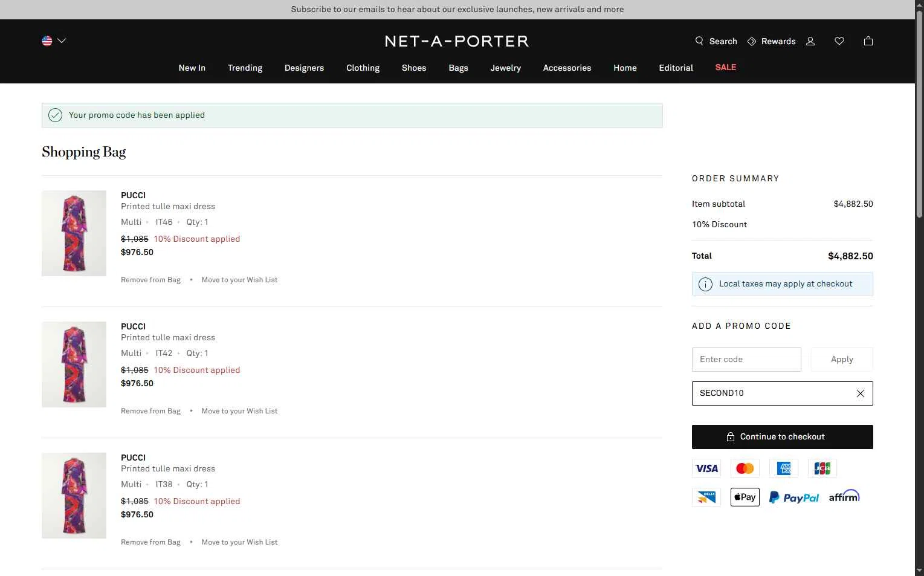The image size is (924, 576).
Task: Open Printed tulle maxi dress IT42 title
Action: pyautogui.click(x=168, y=337)
